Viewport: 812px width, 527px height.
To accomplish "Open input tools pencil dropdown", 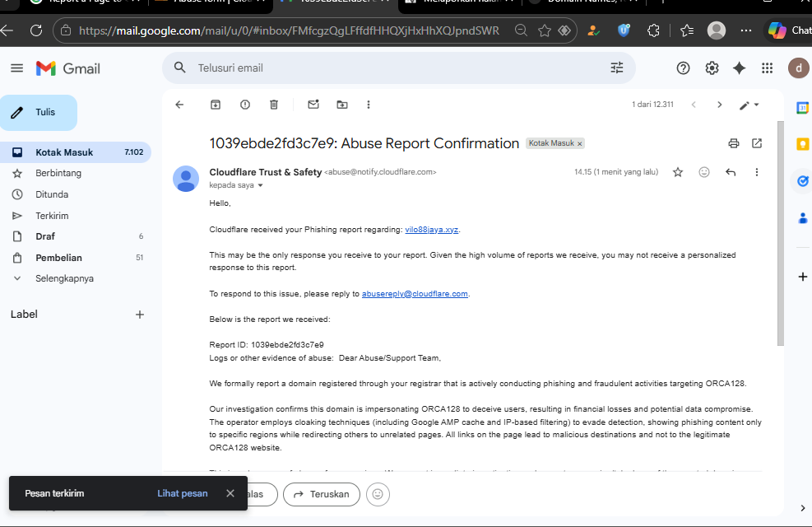I will (749, 105).
